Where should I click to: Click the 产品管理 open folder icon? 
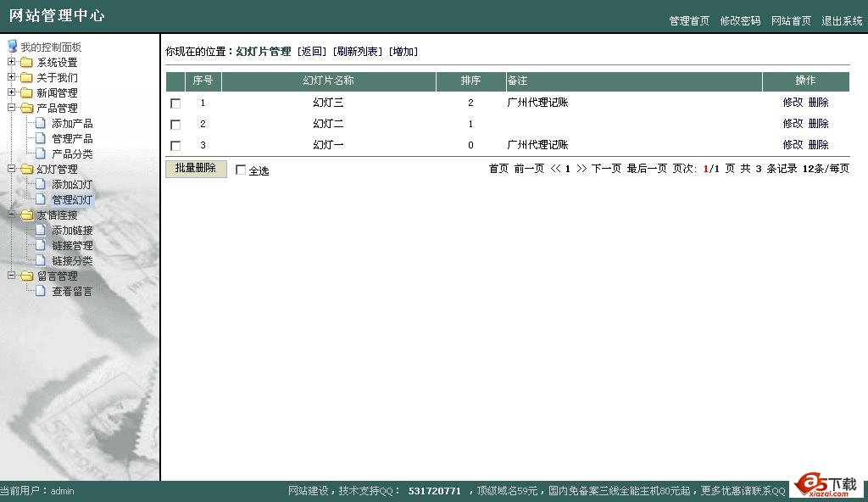tap(26, 108)
